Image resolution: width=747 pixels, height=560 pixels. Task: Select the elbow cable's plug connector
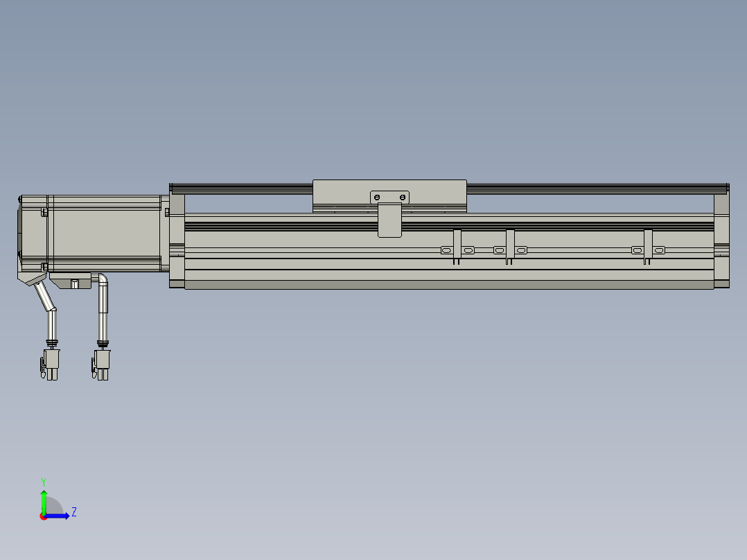(101, 365)
